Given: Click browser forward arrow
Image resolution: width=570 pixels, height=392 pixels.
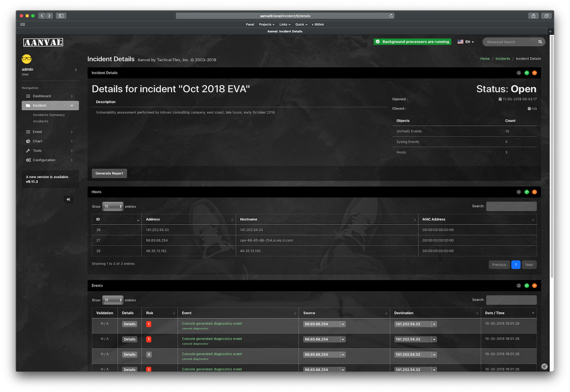Looking at the screenshot, I should (x=50, y=16).
